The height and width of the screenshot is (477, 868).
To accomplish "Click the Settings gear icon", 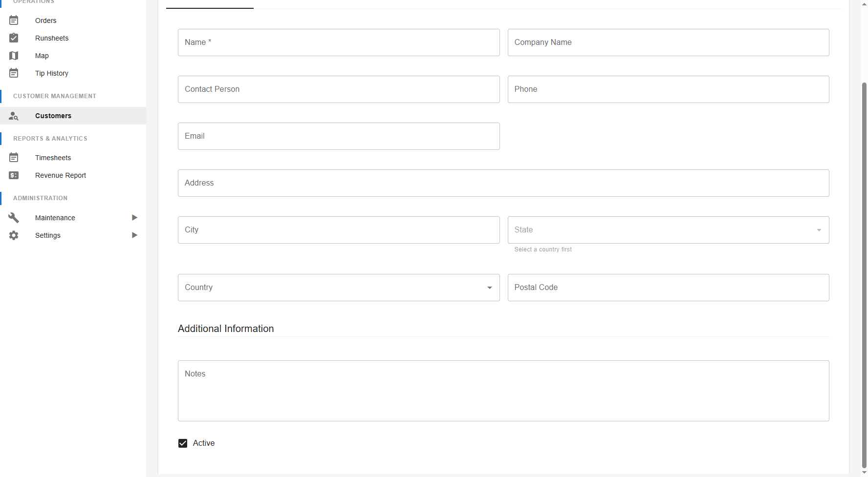I will pos(13,235).
